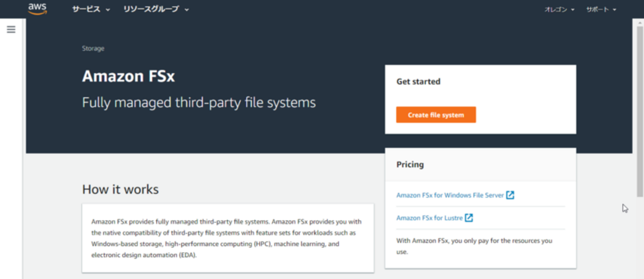Click the AWS logo home icon
Image resolution: width=644 pixels, height=279 pixels.
[38, 9]
